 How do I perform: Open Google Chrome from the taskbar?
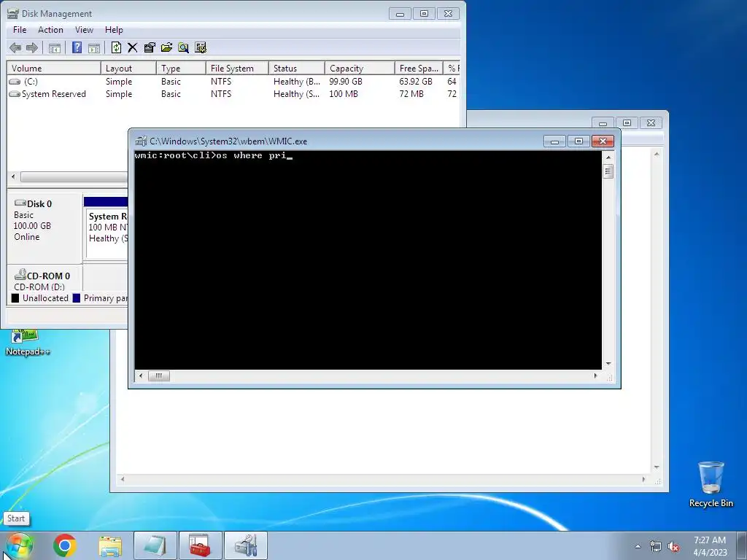point(65,545)
